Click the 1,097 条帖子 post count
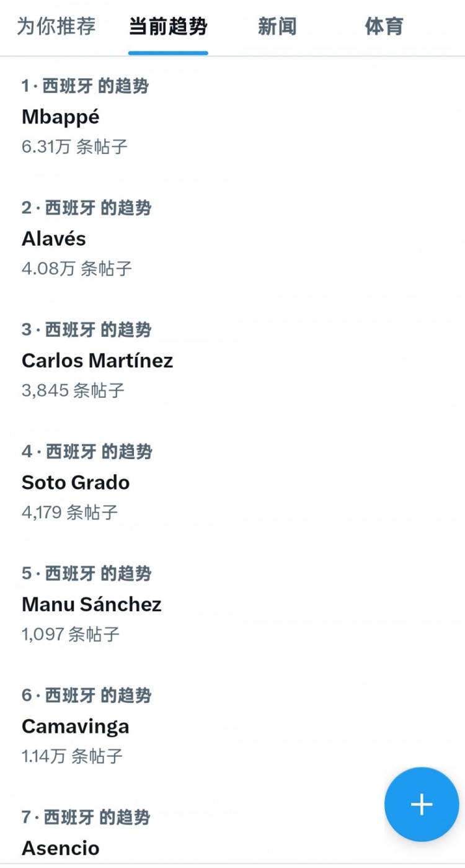This screenshot has height=868, width=465. coord(71,634)
